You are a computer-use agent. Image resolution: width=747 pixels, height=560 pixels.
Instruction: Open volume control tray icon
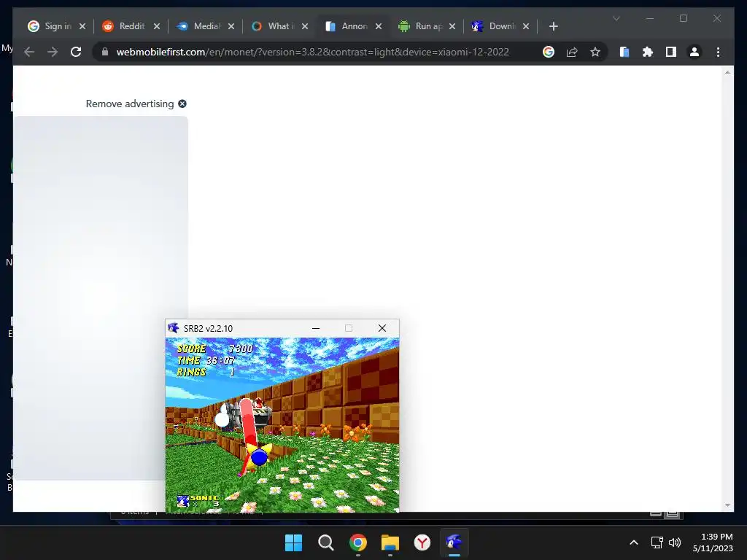coord(675,542)
